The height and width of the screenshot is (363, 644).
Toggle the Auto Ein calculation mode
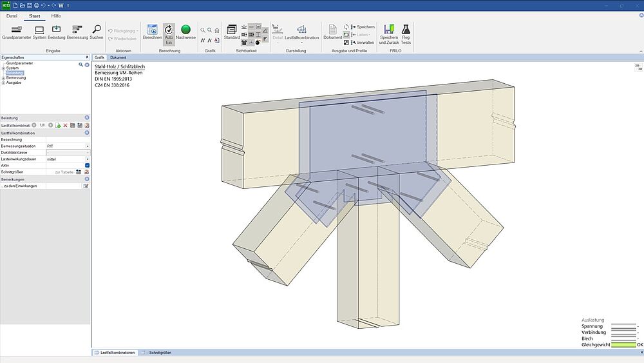[169, 31]
